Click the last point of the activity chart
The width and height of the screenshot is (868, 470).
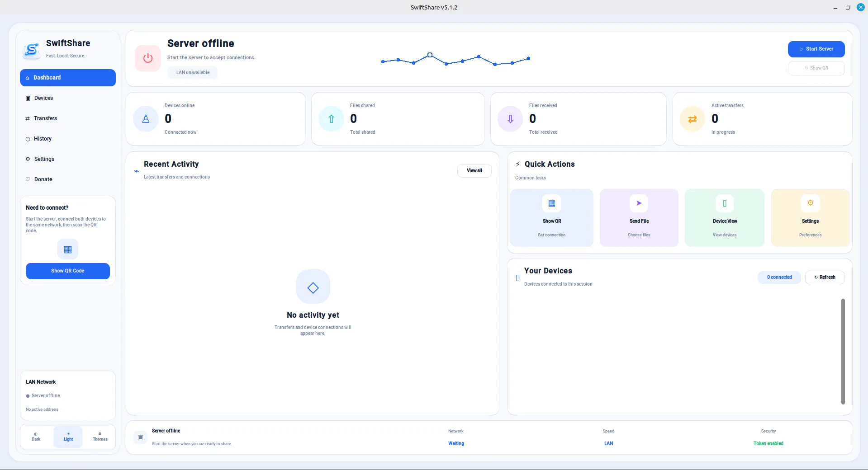coord(528,59)
